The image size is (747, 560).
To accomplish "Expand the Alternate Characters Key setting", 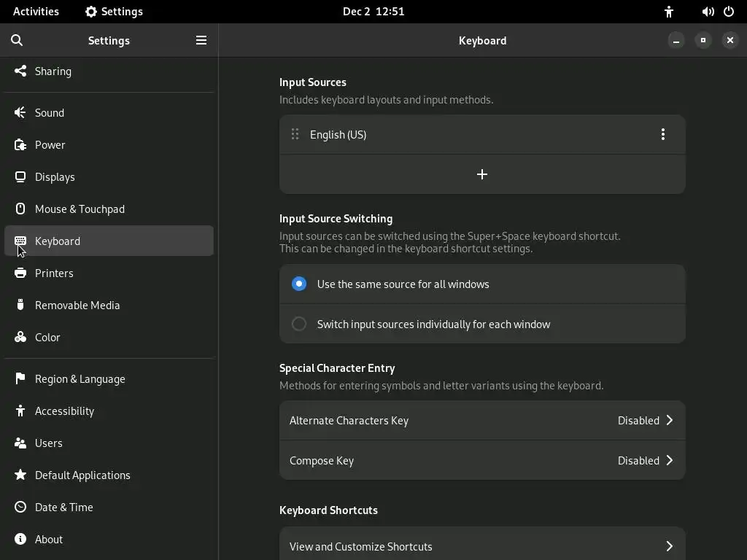I will tap(482, 420).
